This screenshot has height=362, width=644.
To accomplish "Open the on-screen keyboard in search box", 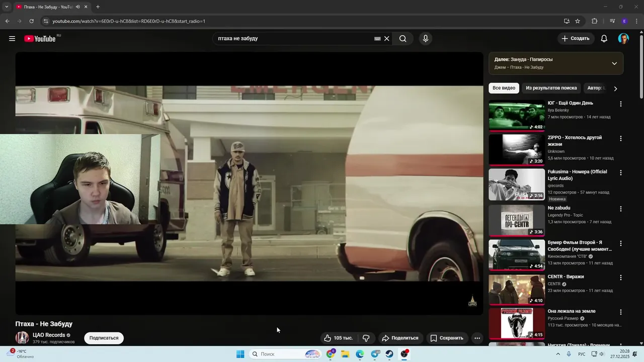I will [x=377, y=39].
